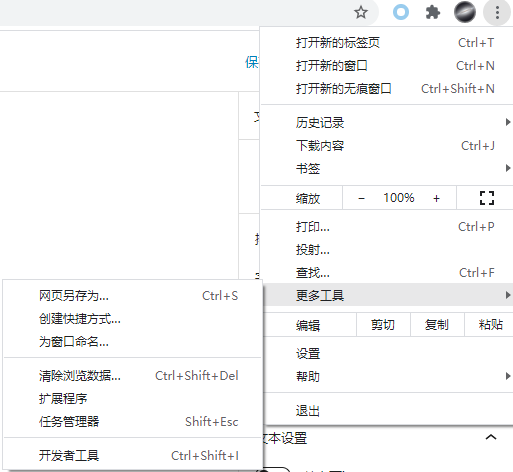The image size is (513, 472).
Task: Zoom in with the plus button
Action: [436, 198]
